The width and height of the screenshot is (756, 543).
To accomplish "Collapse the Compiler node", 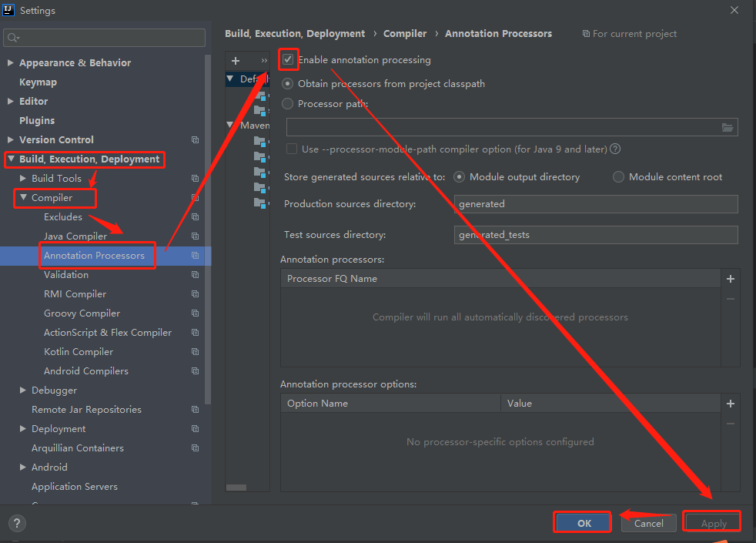I will (x=23, y=197).
